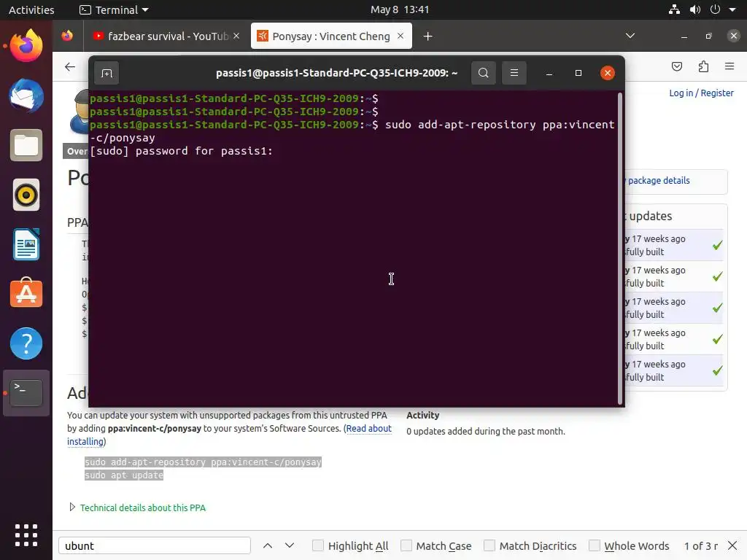This screenshot has height=560, width=747.
Task: Open Firefox View pinned icon
Action: point(67,36)
